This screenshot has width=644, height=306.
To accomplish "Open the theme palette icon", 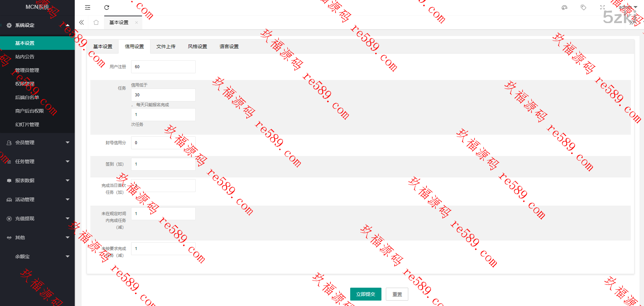I will pyautogui.click(x=565, y=7).
